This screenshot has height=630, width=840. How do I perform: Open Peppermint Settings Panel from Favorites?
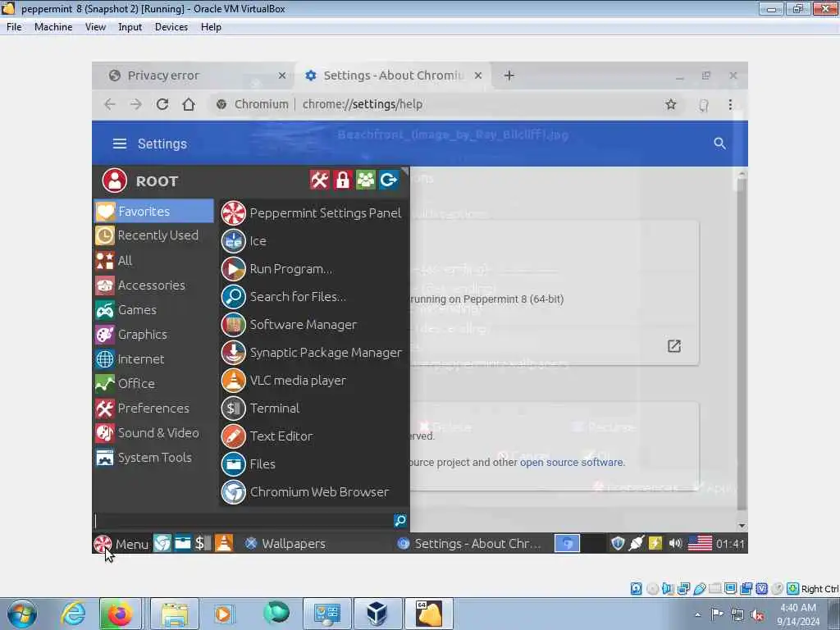coord(312,212)
